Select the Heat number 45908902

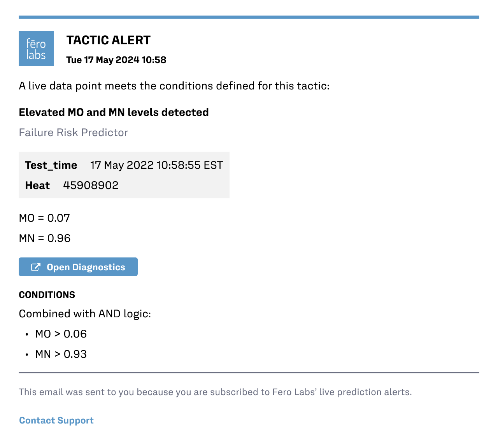click(91, 185)
